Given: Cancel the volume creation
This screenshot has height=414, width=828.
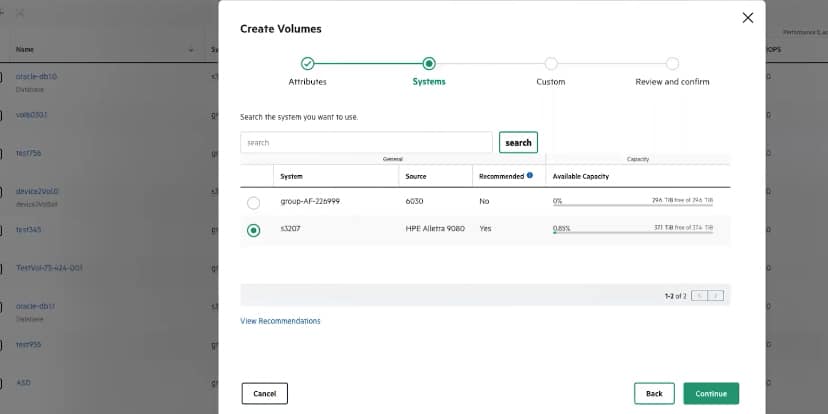Looking at the screenshot, I should click(x=265, y=393).
